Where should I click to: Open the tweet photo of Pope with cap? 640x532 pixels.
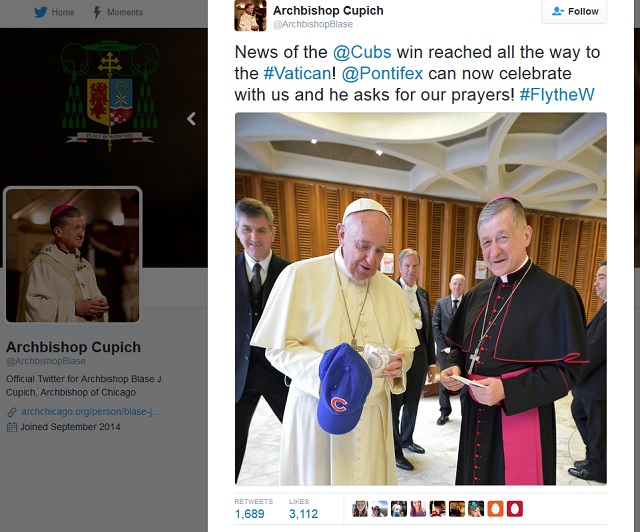click(421, 299)
